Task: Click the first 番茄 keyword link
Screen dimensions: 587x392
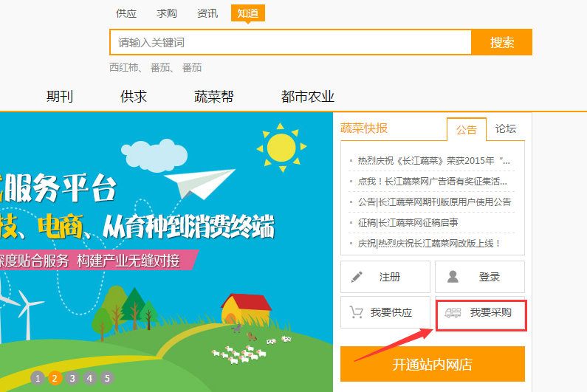Action: [160, 68]
